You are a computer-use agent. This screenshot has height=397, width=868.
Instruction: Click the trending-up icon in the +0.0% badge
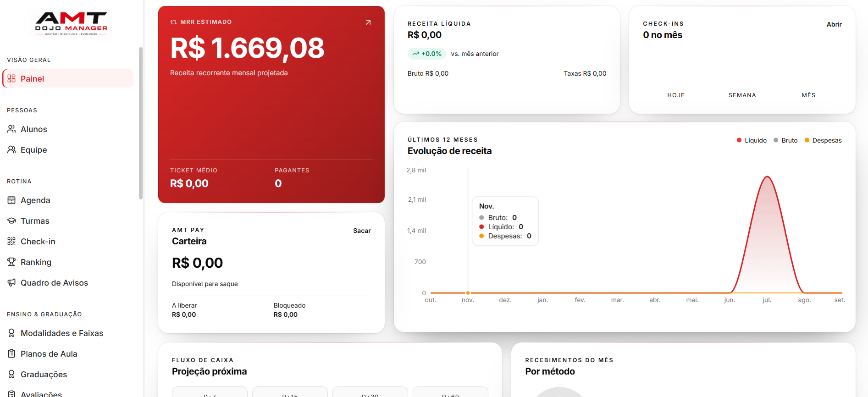point(415,54)
